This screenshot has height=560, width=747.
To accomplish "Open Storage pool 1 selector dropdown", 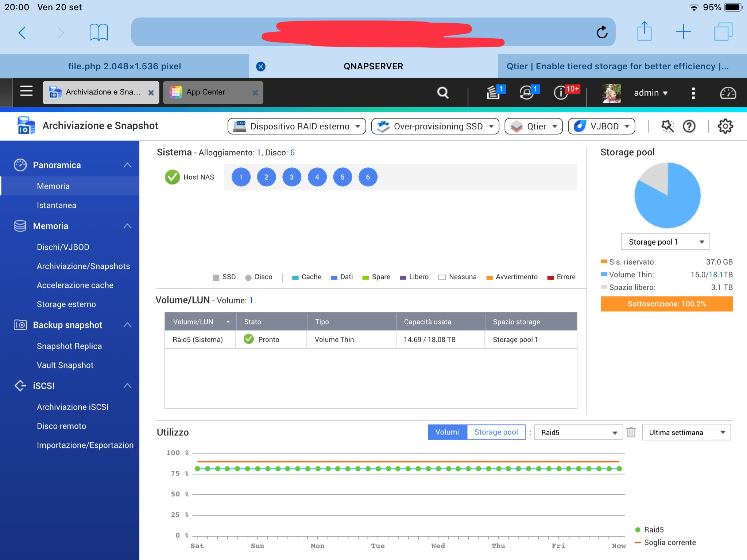I will [665, 242].
